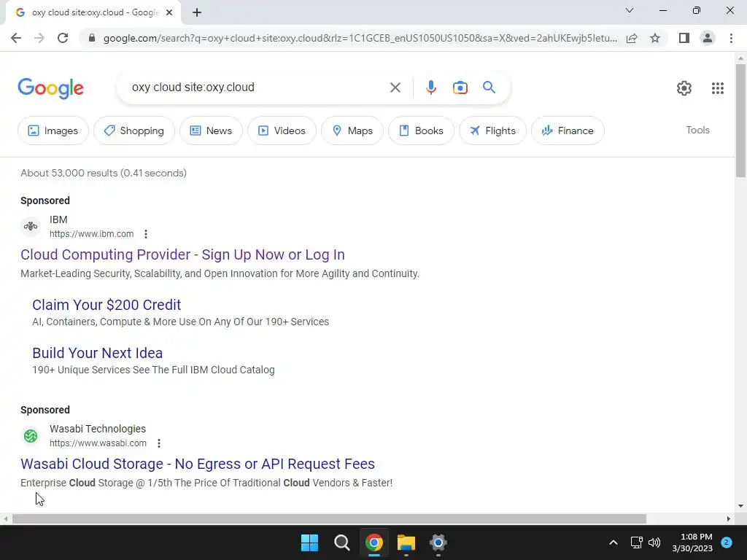The image size is (747, 560).
Task: Show hidden system tray icons
Action: tap(613, 542)
